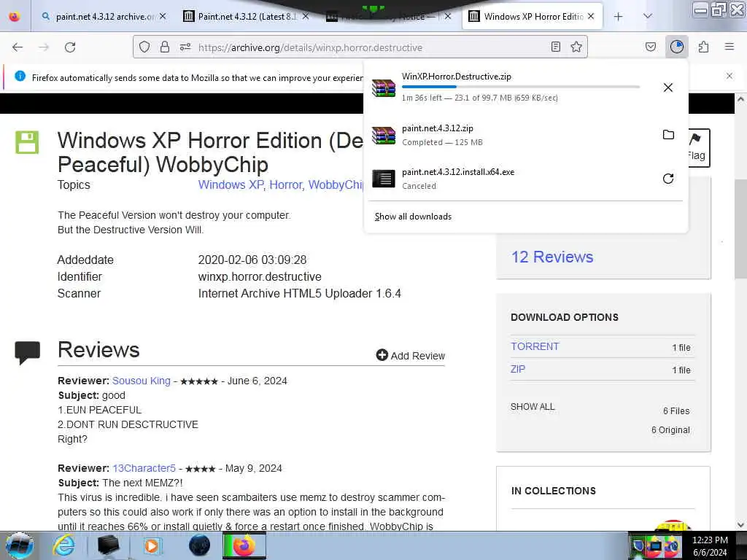Close the downloads panel via toolbar downloads icon

676,47
